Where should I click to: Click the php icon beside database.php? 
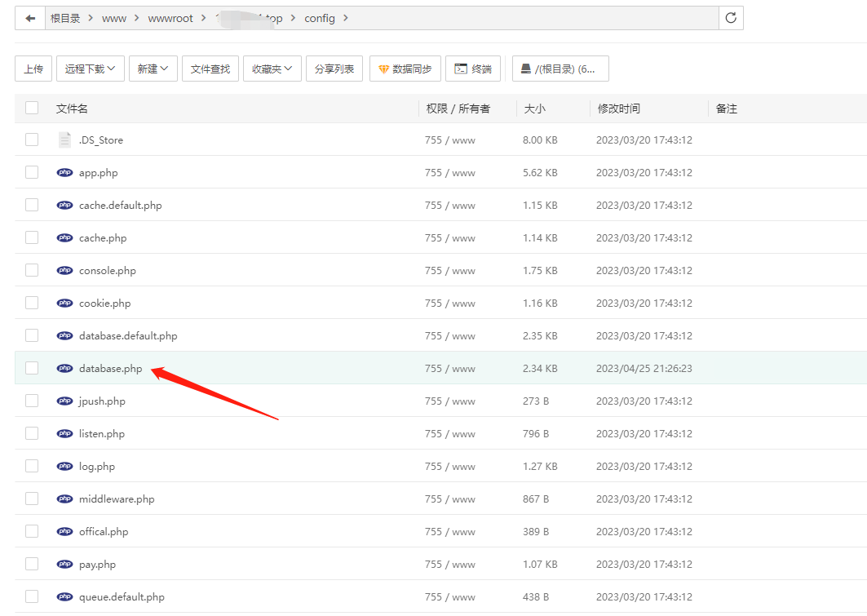[x=64, y=368]
